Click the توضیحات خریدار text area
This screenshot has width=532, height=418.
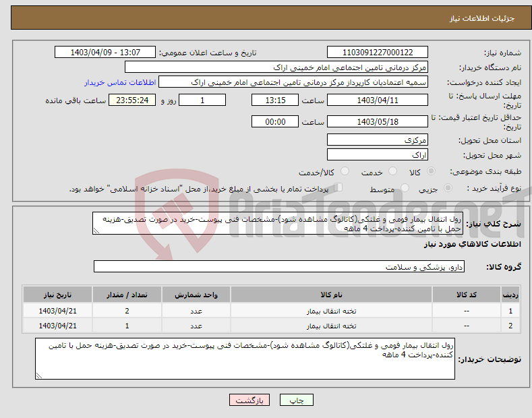[245, 359]
